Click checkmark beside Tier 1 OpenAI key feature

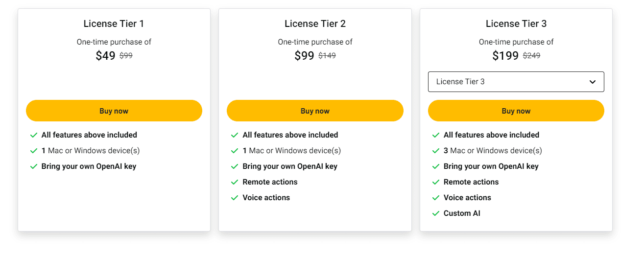tap(34, 166)
